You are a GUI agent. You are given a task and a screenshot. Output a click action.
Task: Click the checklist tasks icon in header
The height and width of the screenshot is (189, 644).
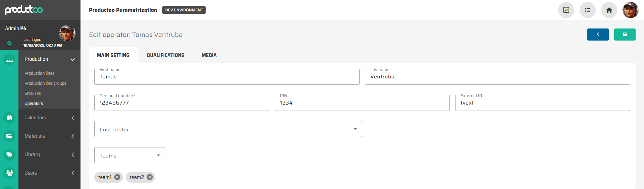tap(566, 10)
